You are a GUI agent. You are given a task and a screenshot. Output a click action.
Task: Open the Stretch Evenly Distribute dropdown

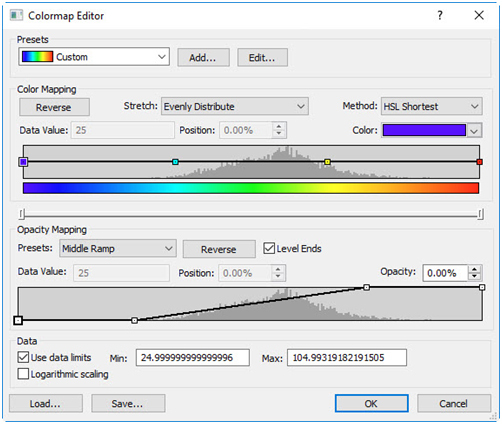point(235,106)
